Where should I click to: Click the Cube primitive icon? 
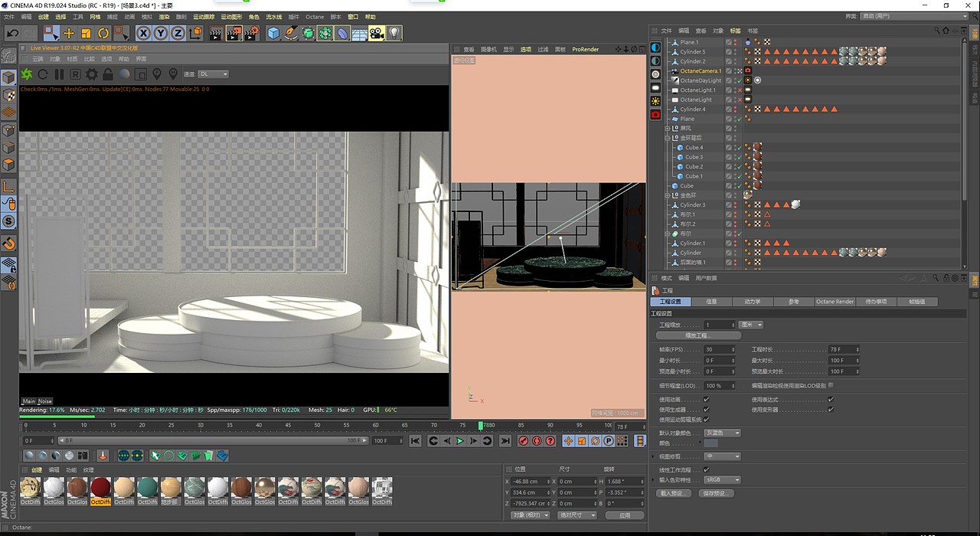pyautogui.click(x=273, y=33)
